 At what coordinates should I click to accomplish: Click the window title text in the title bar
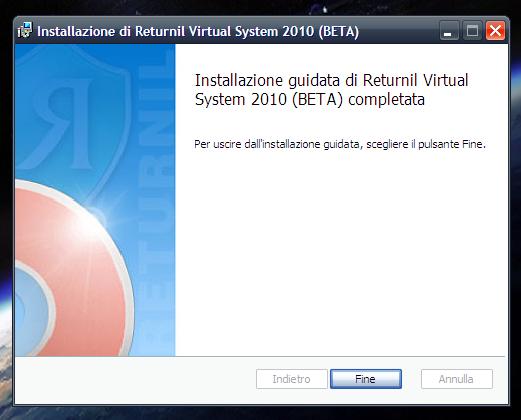pos(198,31)
